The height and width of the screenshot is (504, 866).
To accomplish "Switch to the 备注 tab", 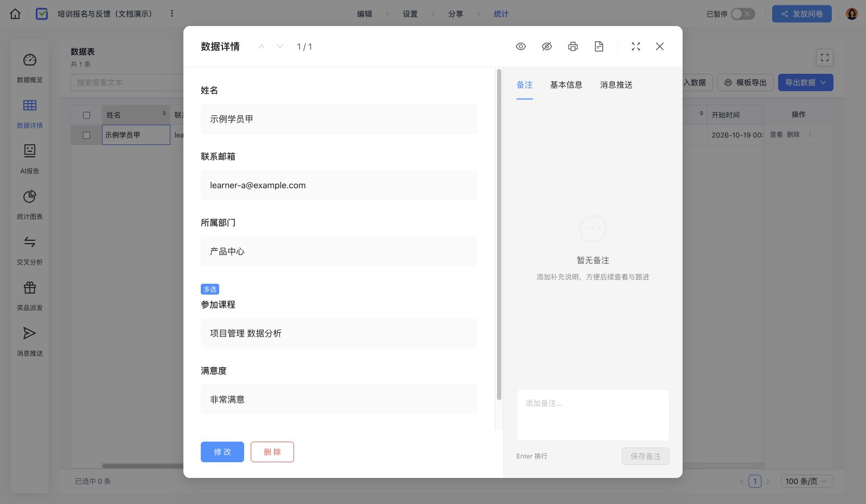I will coord(525,85).
